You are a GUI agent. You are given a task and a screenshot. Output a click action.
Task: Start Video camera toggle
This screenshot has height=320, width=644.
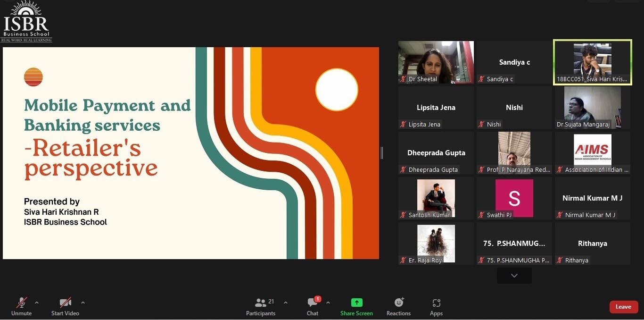click(65, 303)
